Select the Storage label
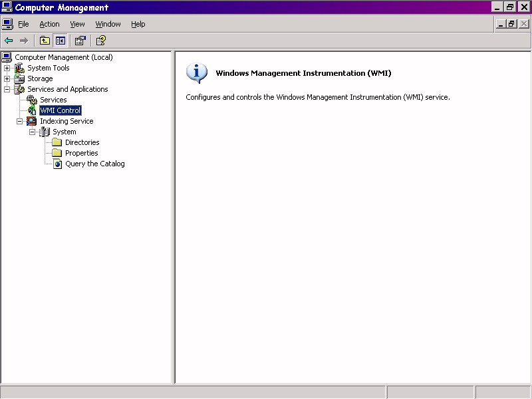The width and height of the screenshot is (532, 399). point(40,78)
